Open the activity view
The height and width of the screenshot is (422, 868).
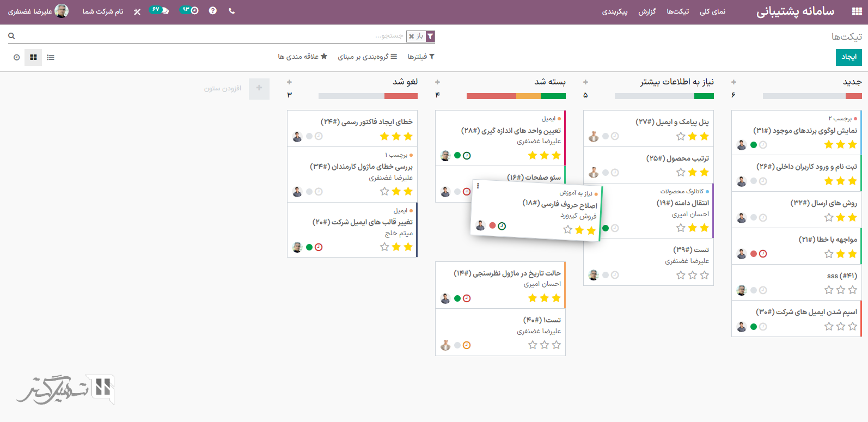coord(16,57)
